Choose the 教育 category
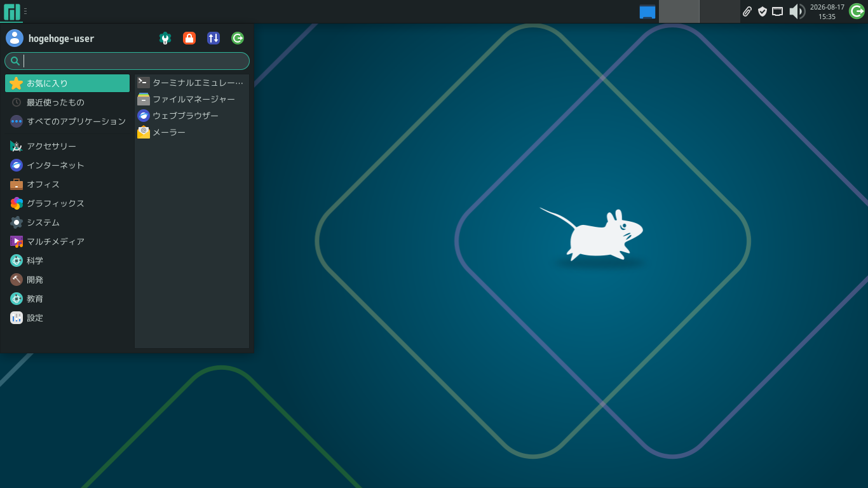Screen dimensions: 868x488 tap(67, 299)
